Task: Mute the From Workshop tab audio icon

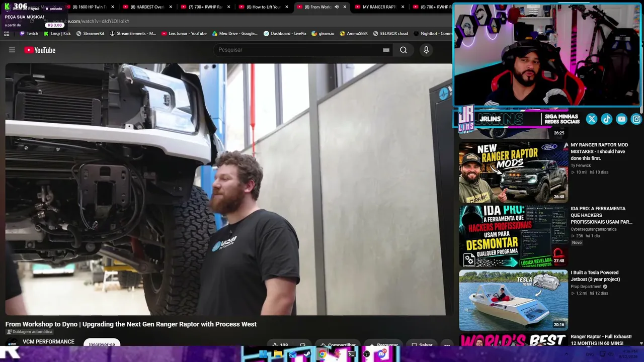Action: (x=337, y=7)
